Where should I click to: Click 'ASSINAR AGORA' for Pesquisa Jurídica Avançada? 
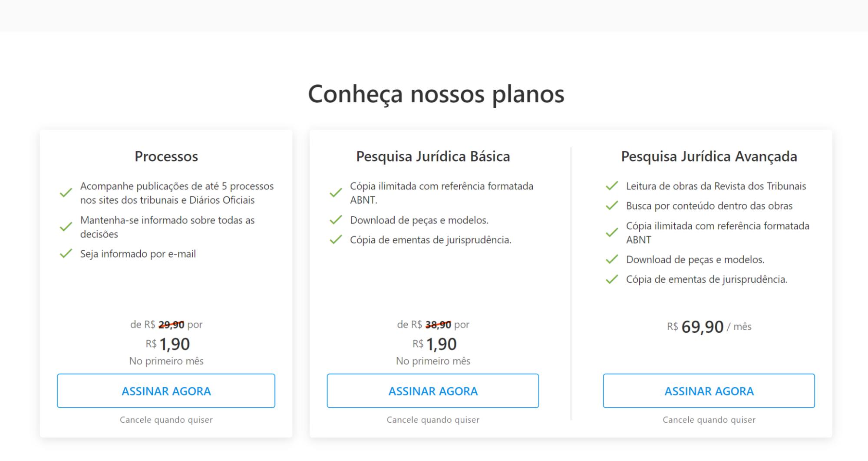pos(709,391)
